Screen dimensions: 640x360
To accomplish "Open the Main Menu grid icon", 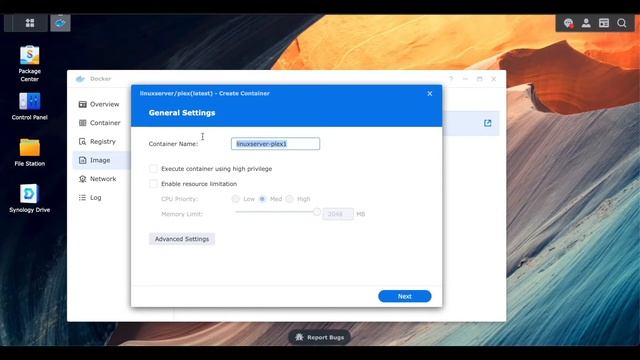I will tap(30, 23).
